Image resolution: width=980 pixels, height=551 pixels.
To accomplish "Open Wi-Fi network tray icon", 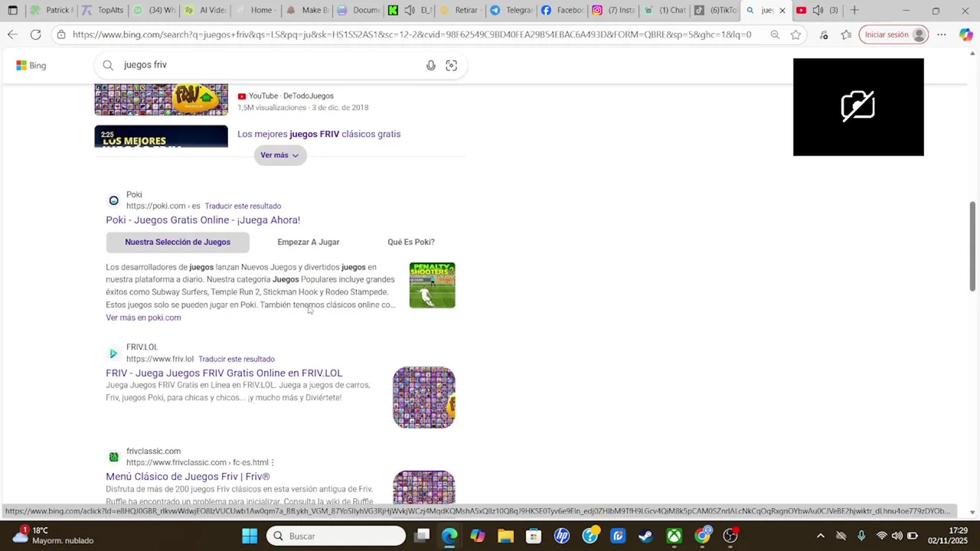I will (881, 536).
